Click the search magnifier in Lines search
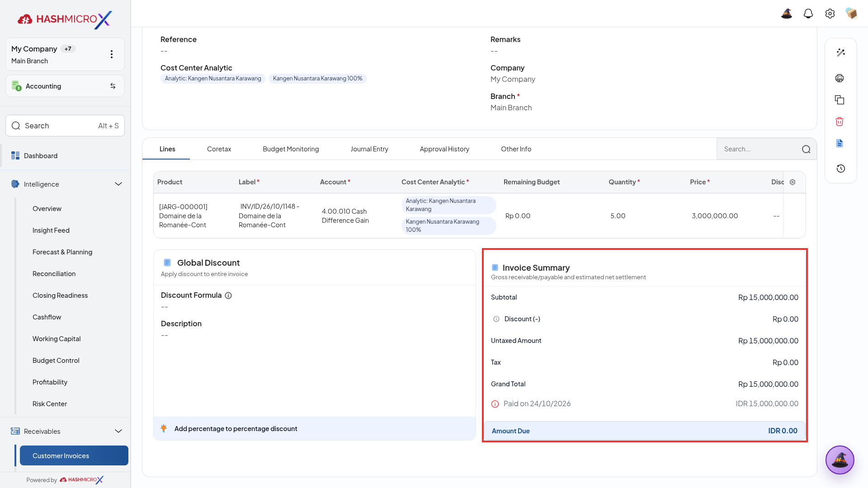Image resolution: width=868 pixels, height=488 pixels. (x=806, y=150)
